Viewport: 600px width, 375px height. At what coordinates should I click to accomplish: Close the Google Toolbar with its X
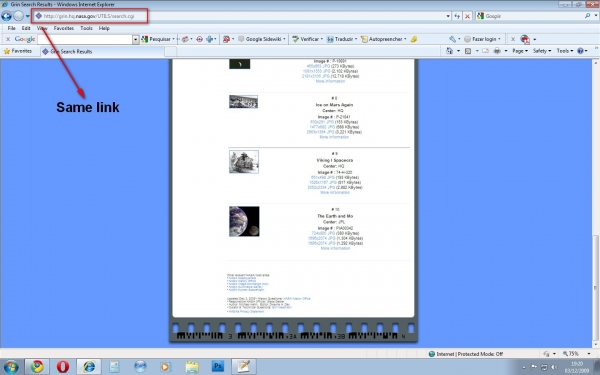(x=8, y=39)
